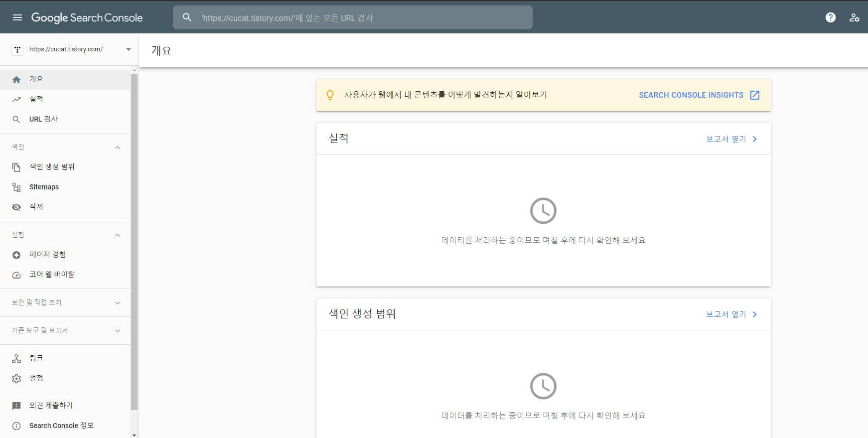
Task: Open the Help question mark icon
Action: click(831, 18)
